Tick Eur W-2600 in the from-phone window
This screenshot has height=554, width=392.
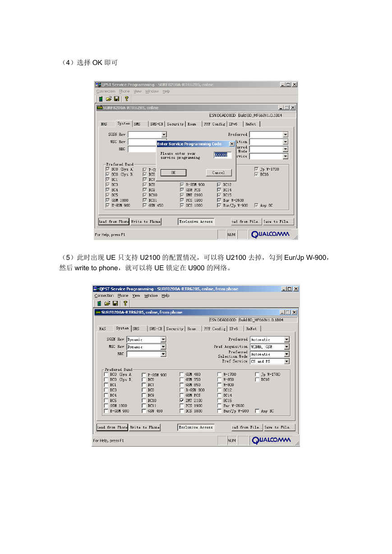tap(219, 406)
